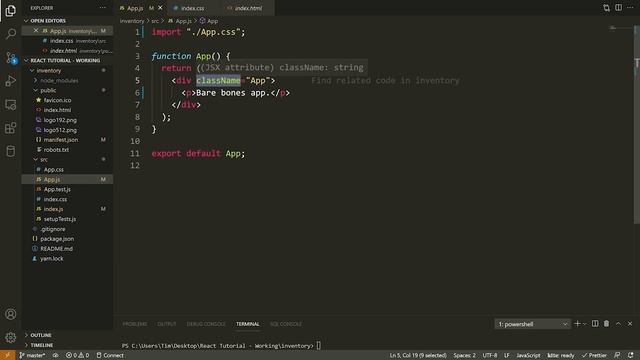Image resolution: width=640 pixels, height=360 pixels.
Task: Open errors and warnings count
Action: pos(78,355)
